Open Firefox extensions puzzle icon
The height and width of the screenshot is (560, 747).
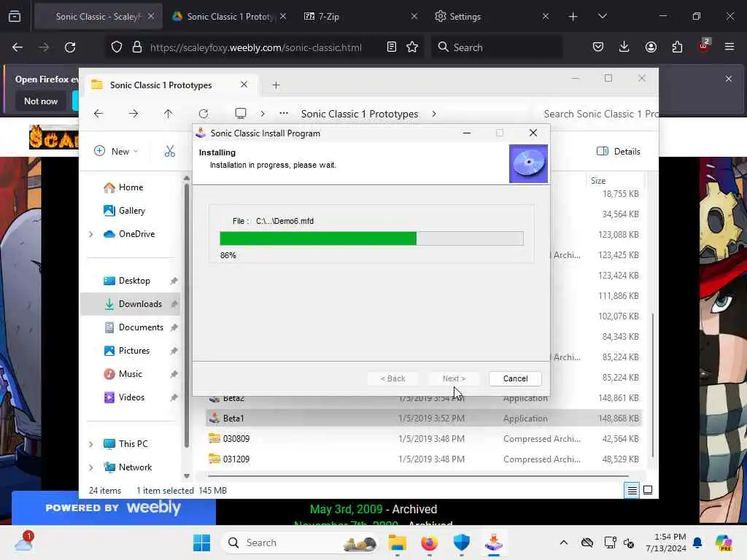(677, 47)
